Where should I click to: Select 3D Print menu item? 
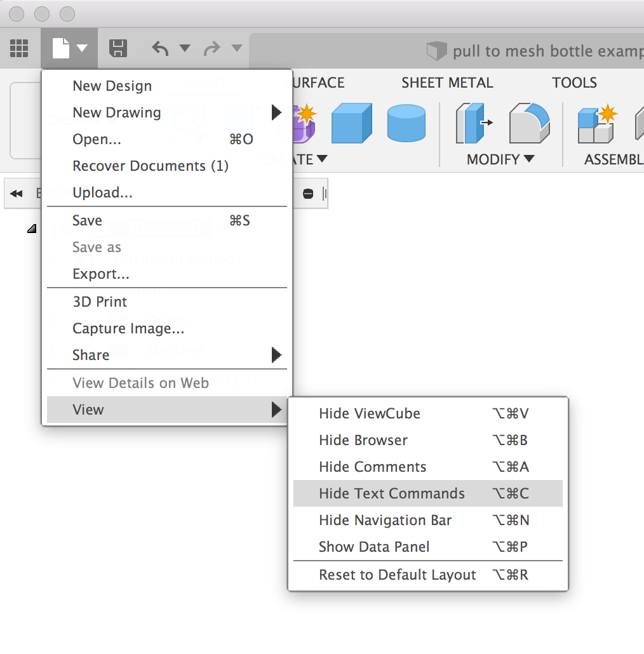point(167,302)
